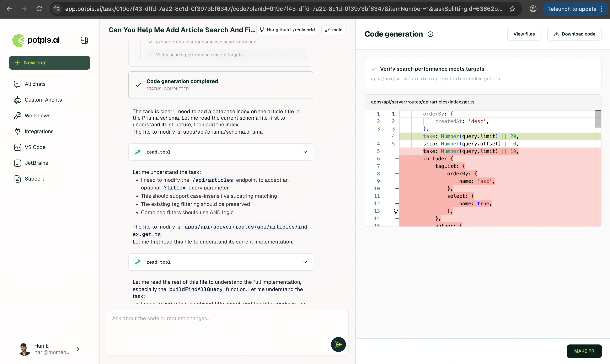This screenshot has height=364, width=610.
Task: Open the Support menu item
Action: pyautogui.click(x=34, y=179)
